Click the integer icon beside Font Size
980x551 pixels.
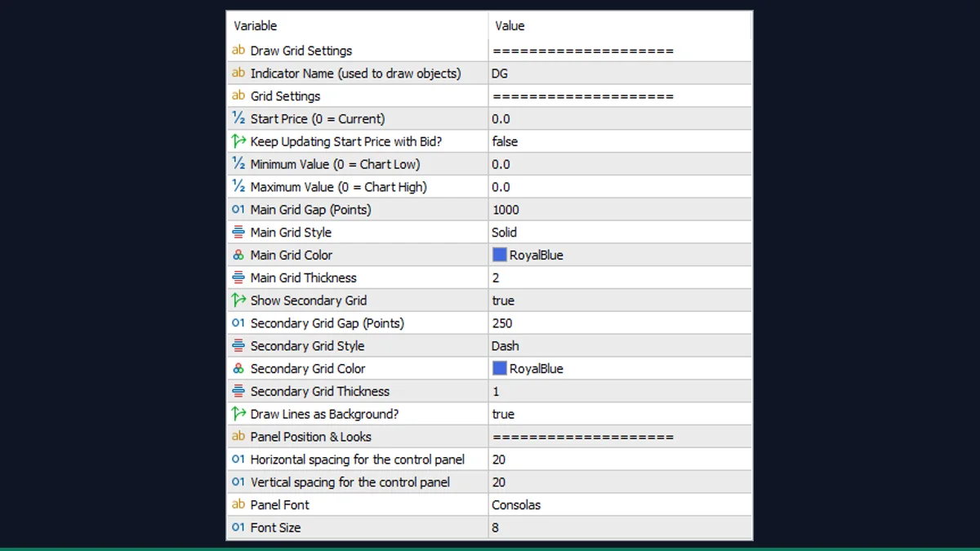click(238, 527)
